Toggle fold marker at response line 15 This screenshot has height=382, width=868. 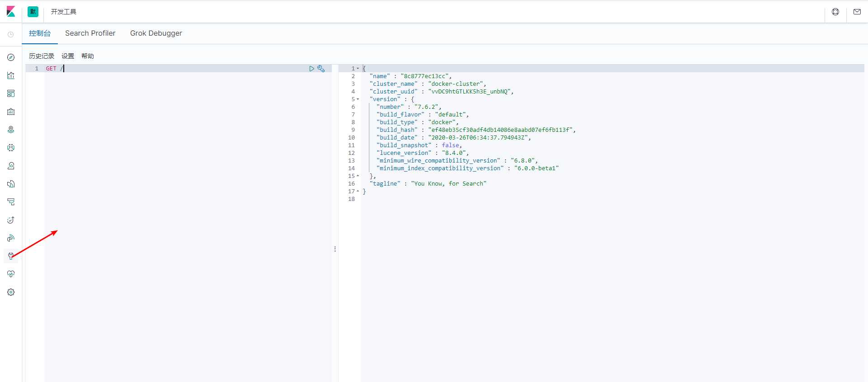(358, 176)
